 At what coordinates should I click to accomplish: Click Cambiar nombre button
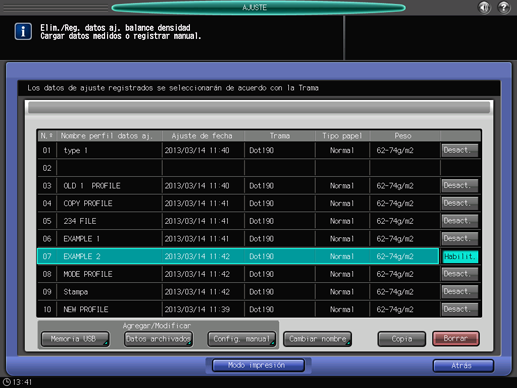tap(317, 339)
